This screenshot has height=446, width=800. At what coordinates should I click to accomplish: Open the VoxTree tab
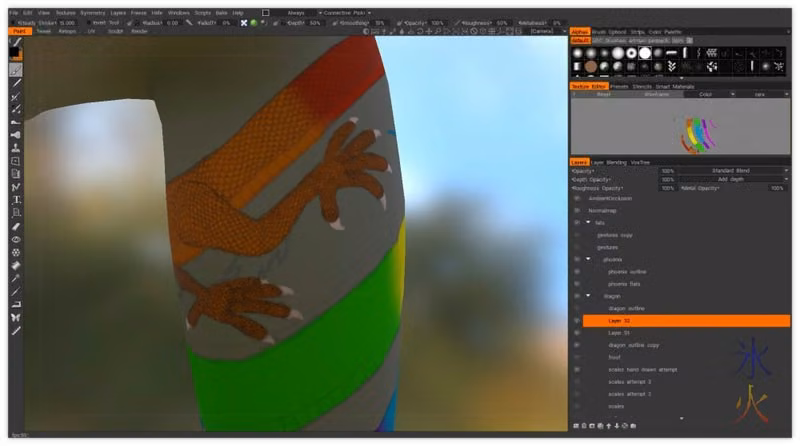640,162
